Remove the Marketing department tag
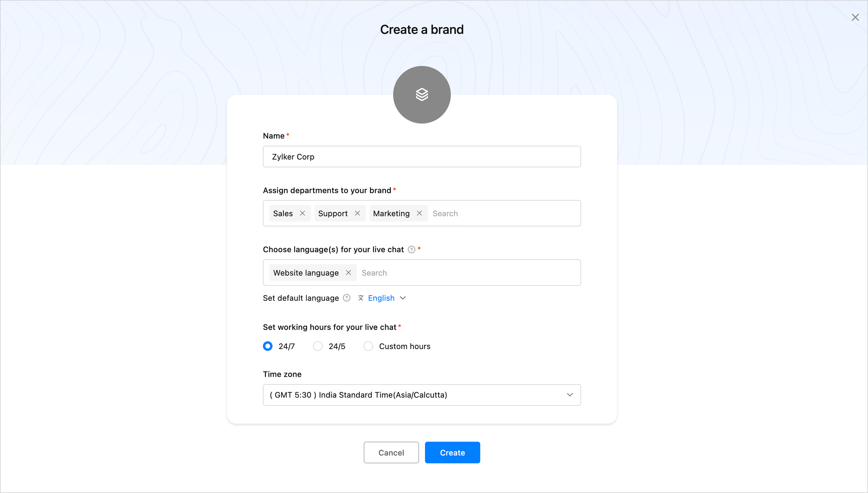 419,213
